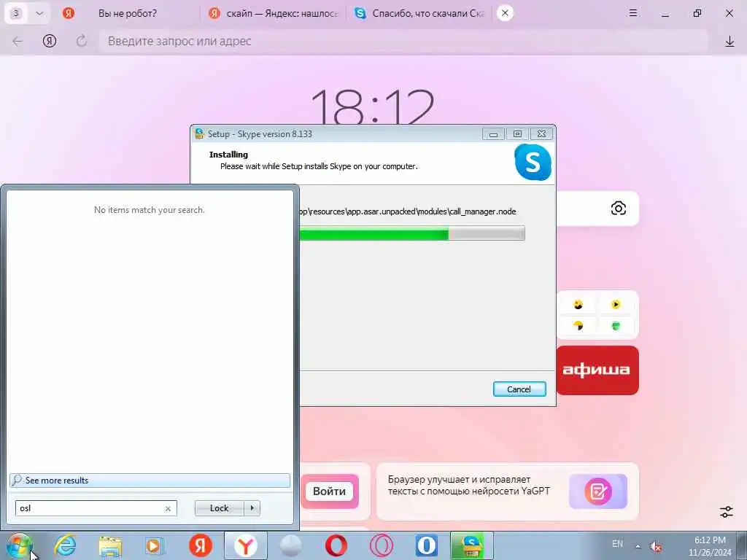Open browser downloads arrow icon
The width and height of the screenshot is (747, 560).
tap(729, 42)
